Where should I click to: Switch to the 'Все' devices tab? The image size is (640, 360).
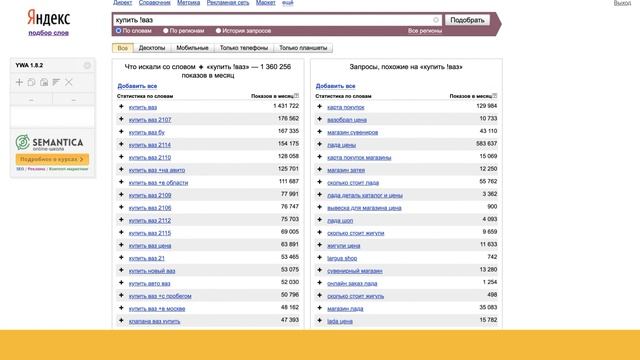point(122,48)
